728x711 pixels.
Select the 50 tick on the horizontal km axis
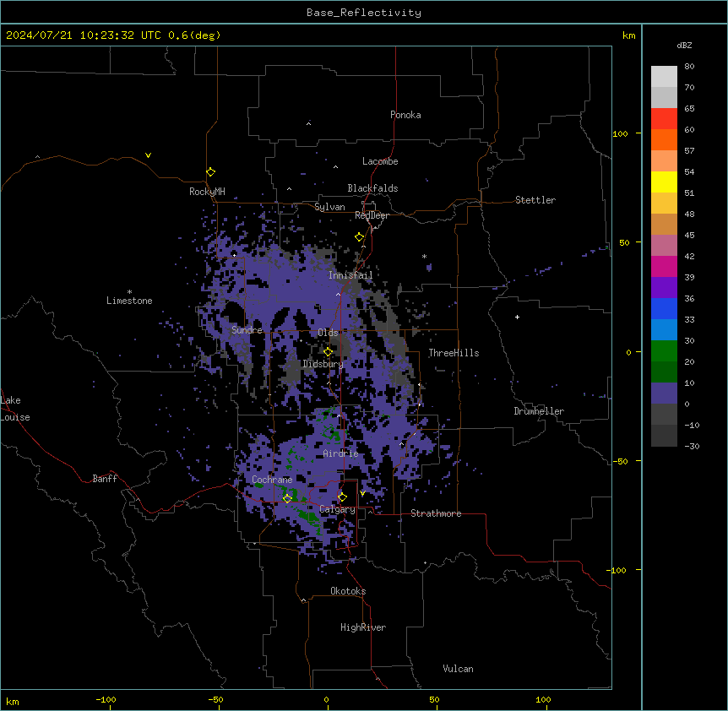pos(434,699)
